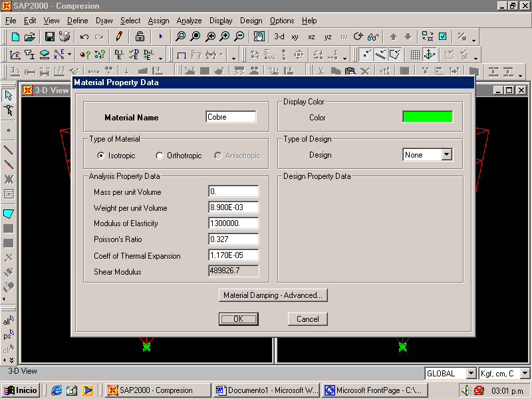532x399 pixels.
Task: Open the Define menu
Action: coord(77,21)
